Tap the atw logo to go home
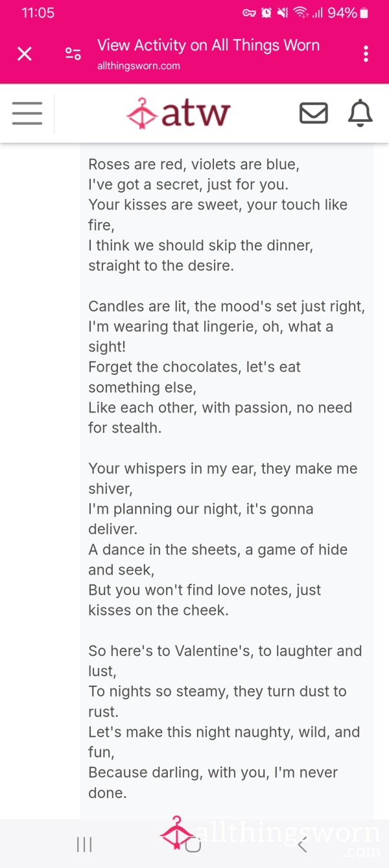The height and width of the screenshot is (868, 389). [x=178, y=114]
